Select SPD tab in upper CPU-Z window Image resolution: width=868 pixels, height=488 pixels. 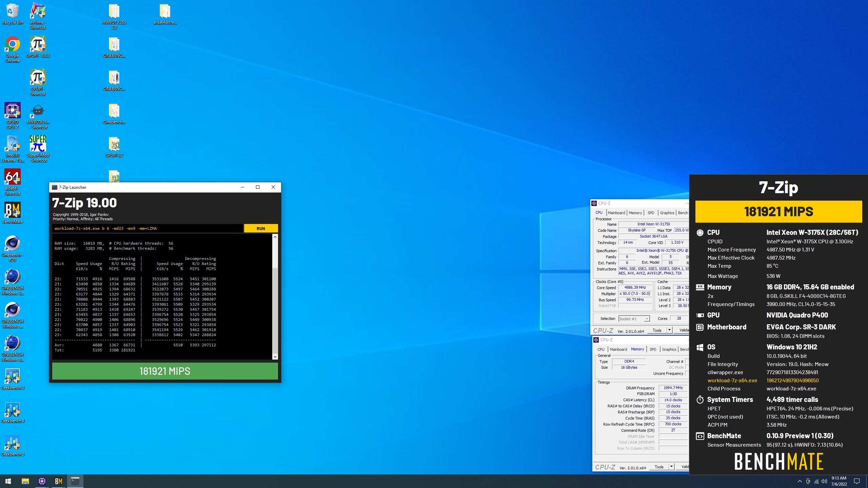coord(651,213)
